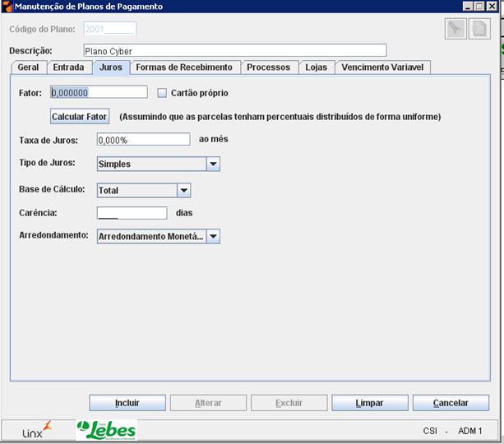Click the new document icon button
The height and width of the screenshot is (444, 504).
point(479,29)
